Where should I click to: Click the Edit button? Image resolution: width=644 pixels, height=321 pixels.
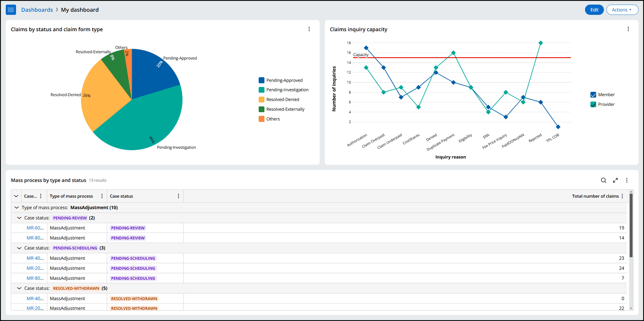point(594,10)
